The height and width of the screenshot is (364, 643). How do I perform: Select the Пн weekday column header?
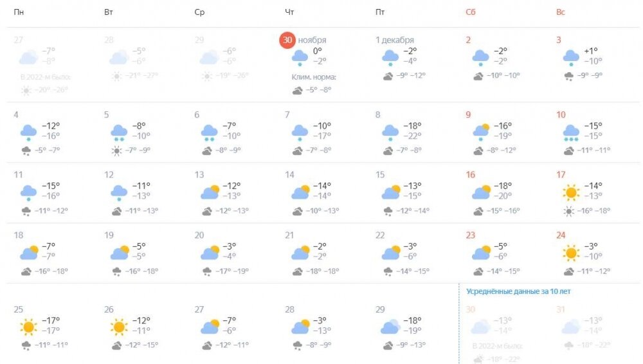pos(19,12)
